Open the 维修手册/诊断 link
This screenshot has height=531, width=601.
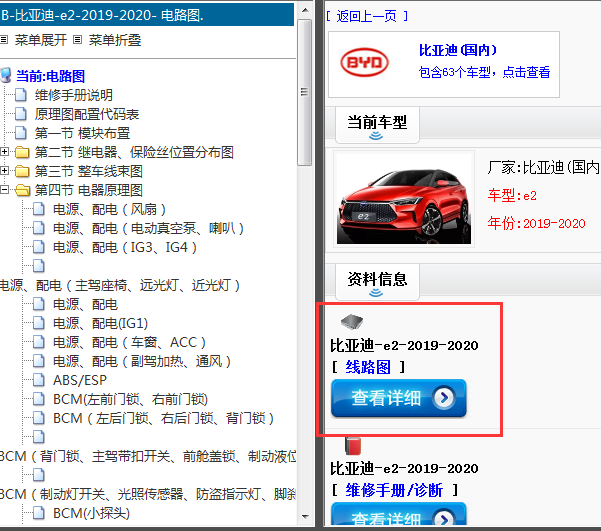(x=394, y=490)
